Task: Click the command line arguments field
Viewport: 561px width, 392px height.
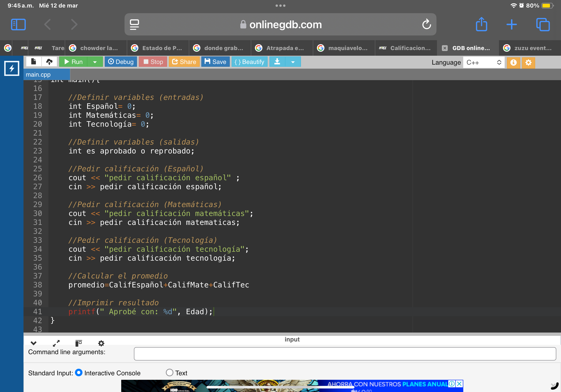Action: (345, 353)
